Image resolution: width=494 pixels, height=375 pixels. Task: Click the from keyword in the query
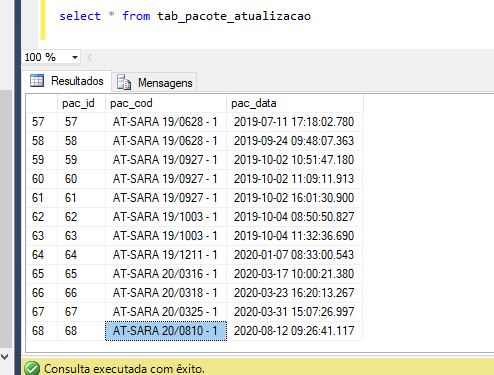(x=136, y=16)
